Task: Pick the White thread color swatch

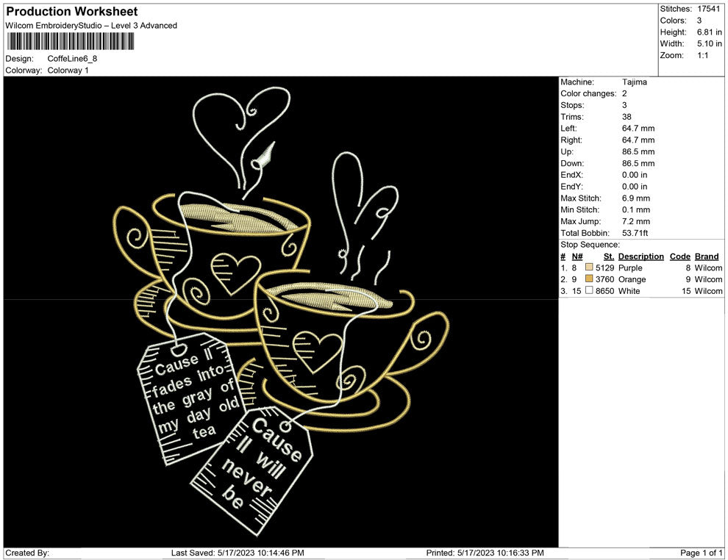Action: pyautogui.click(x=589, y=292)
